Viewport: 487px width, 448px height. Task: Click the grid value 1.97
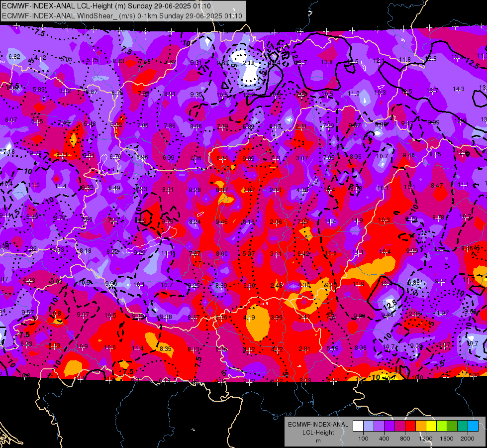[443, 313]
